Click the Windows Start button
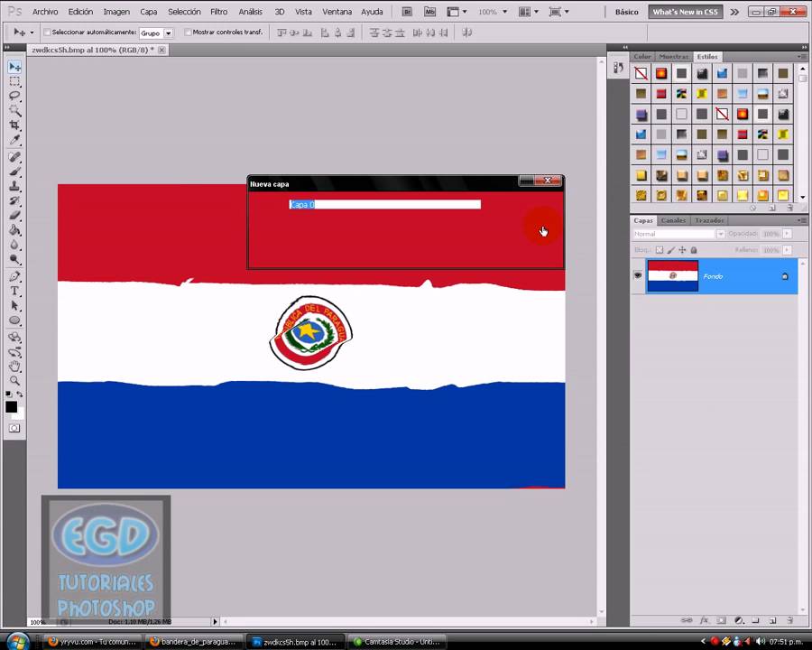This screenshot has height=650, width=812. click(x=19, y=641)
